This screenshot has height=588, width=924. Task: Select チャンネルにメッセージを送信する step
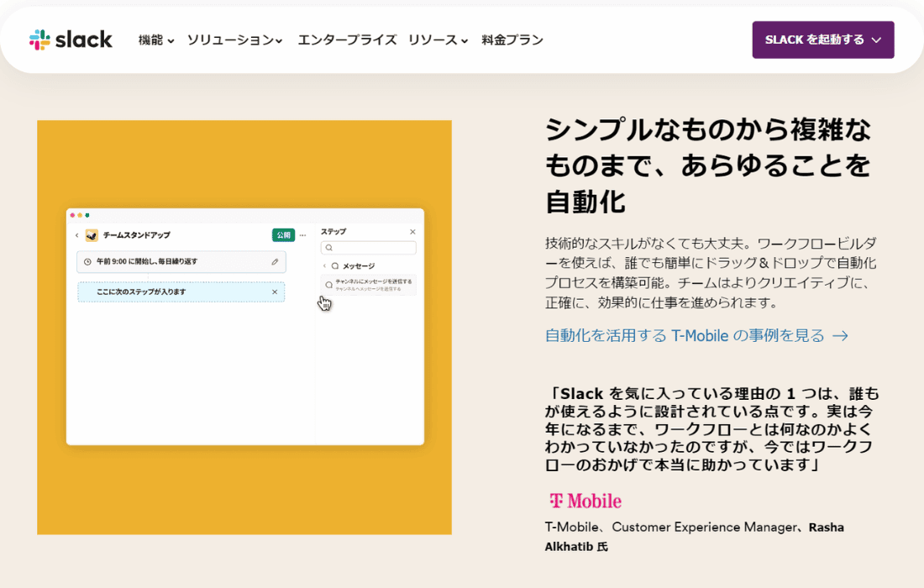click(x=368, y=285)
